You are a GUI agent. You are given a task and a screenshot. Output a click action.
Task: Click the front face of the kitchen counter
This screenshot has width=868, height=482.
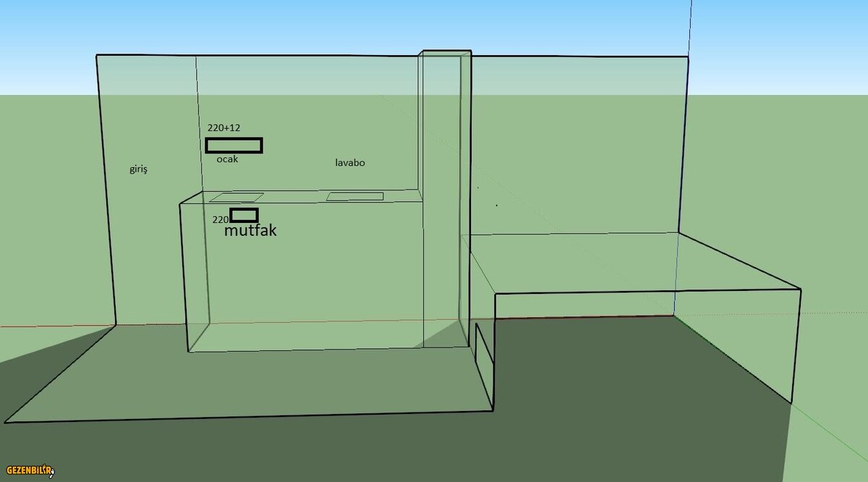[x=304, y=282]
